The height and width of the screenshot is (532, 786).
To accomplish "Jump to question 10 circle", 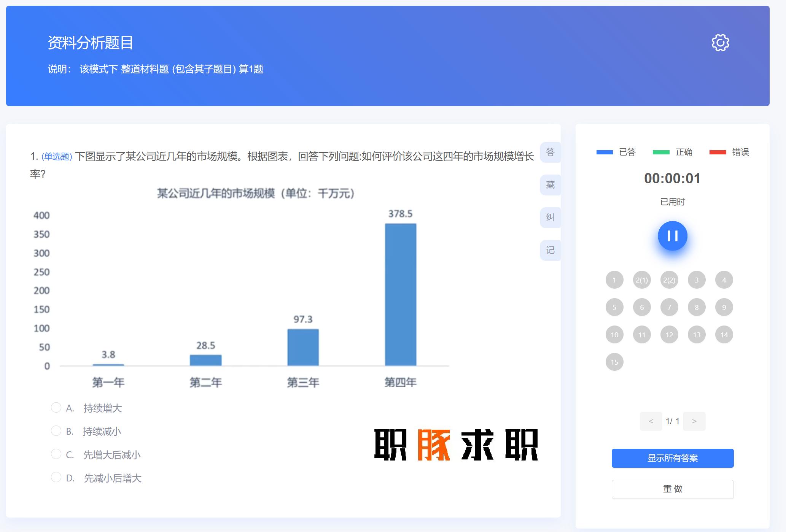I will pyautogui.click(x=614, y=335).
